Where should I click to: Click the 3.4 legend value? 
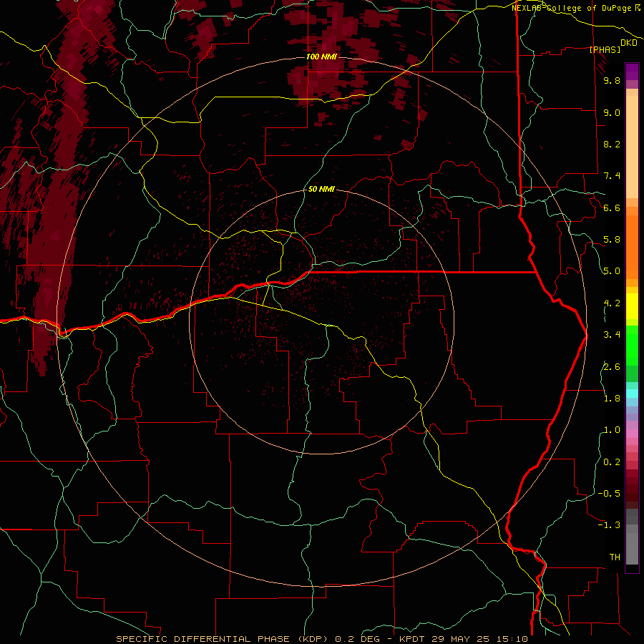tap(612, 335)
